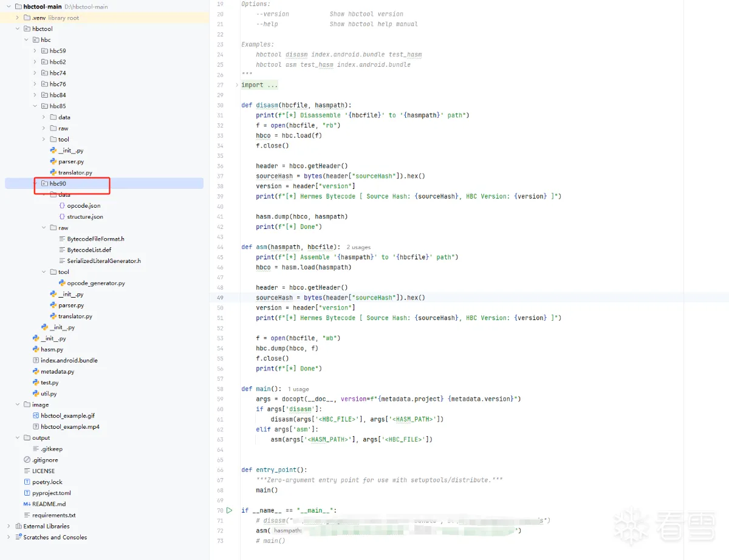This screenshot has width=729, height=560.
Task: Unfold the collapsed import block at line 27
Action: click(236, 85)
